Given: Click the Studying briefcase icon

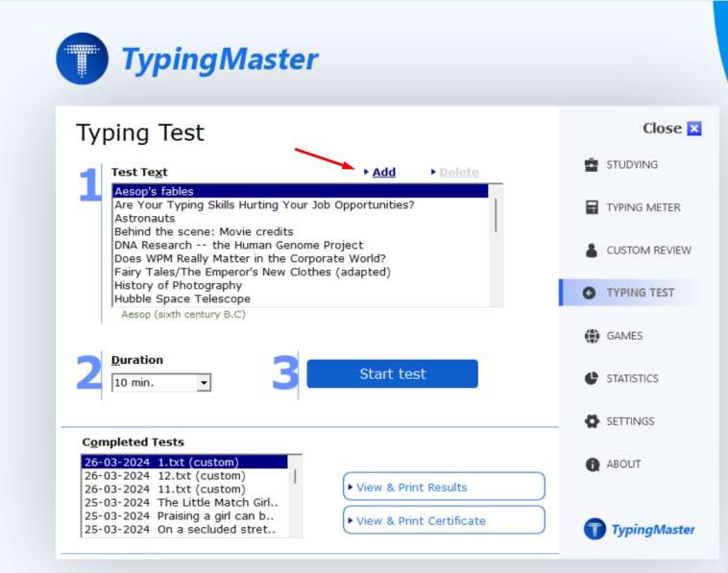Looking at the screenshot, I should [591, 165].
